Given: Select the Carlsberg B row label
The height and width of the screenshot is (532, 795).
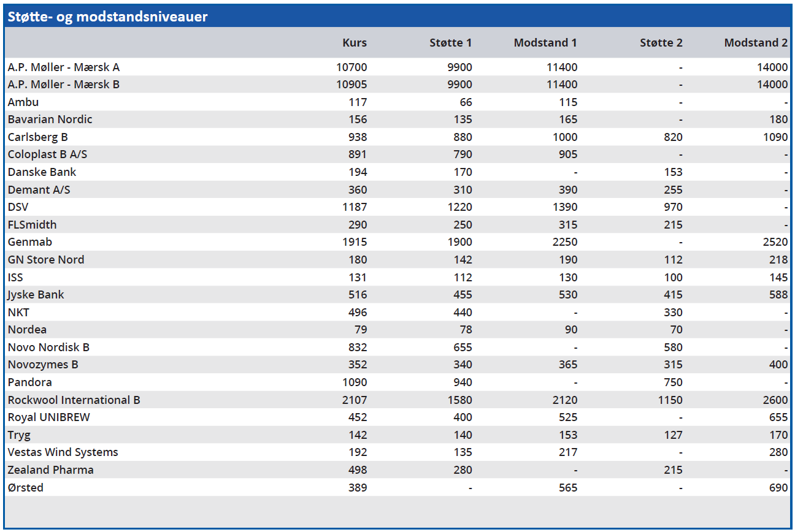Looking at the screenshot, I should 38,137.
